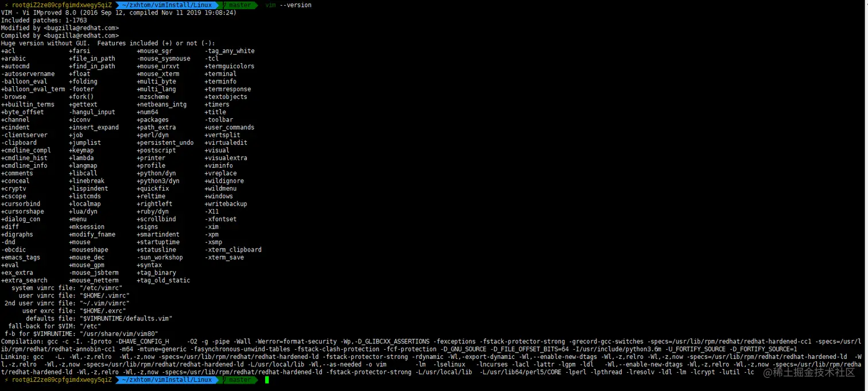Click the "+mouse_netterm" feature entry
868x391 pixels.
click(x=94, y=280)
